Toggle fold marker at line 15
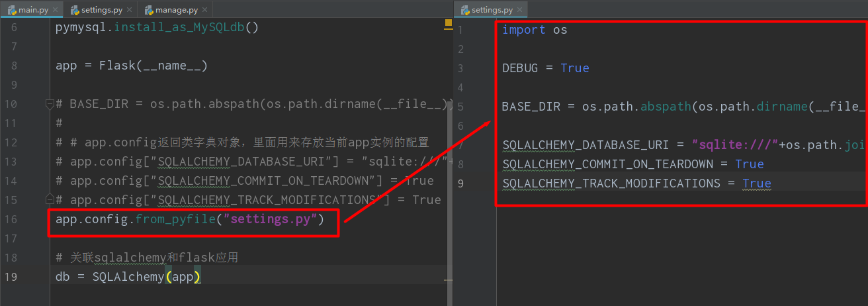The width and height of the screenshot is (868, 306). 49,199
